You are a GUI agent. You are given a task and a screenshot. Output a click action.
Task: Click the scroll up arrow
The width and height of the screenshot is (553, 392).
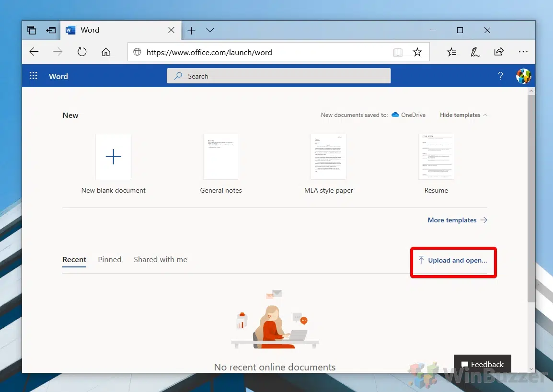coord(531,91)
